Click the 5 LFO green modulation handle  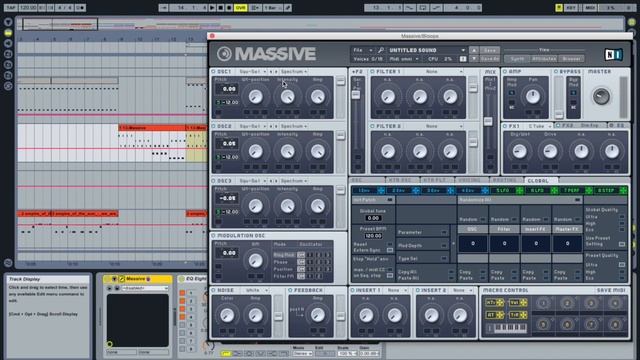tap(520, 191)
